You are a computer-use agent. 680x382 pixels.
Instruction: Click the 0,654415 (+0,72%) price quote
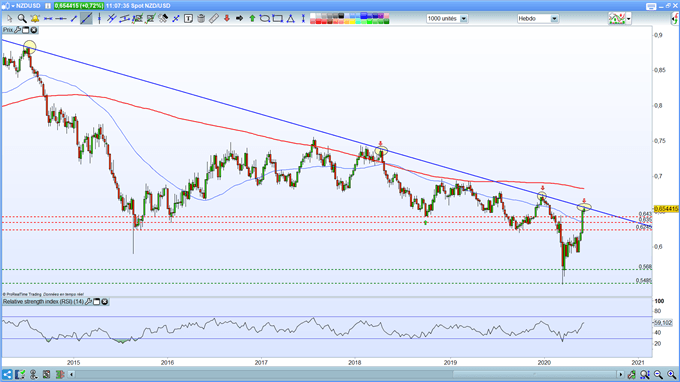coord(79,6)
